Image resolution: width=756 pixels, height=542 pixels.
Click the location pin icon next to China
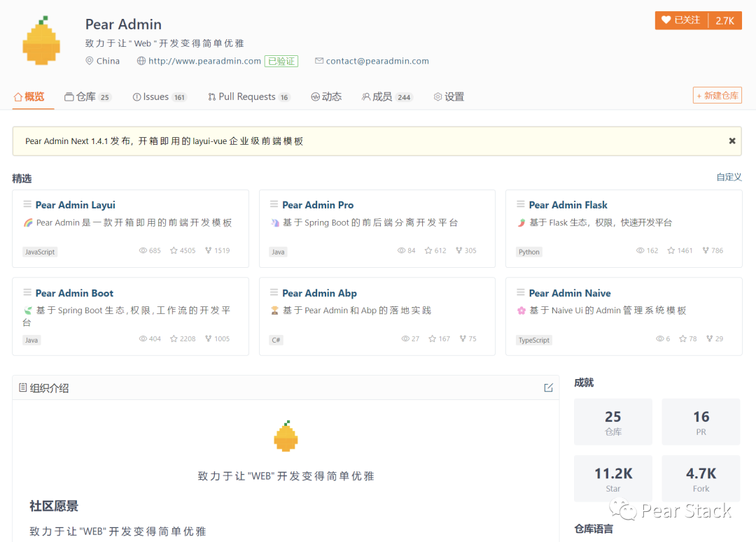point(89,61)
